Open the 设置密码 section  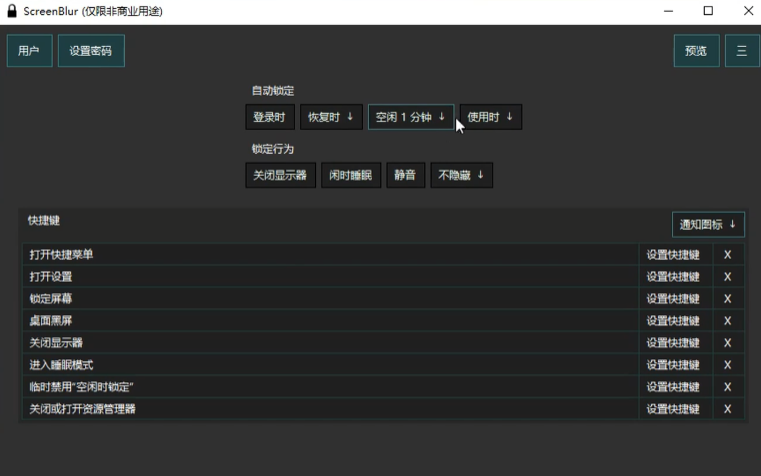[91, 51]
